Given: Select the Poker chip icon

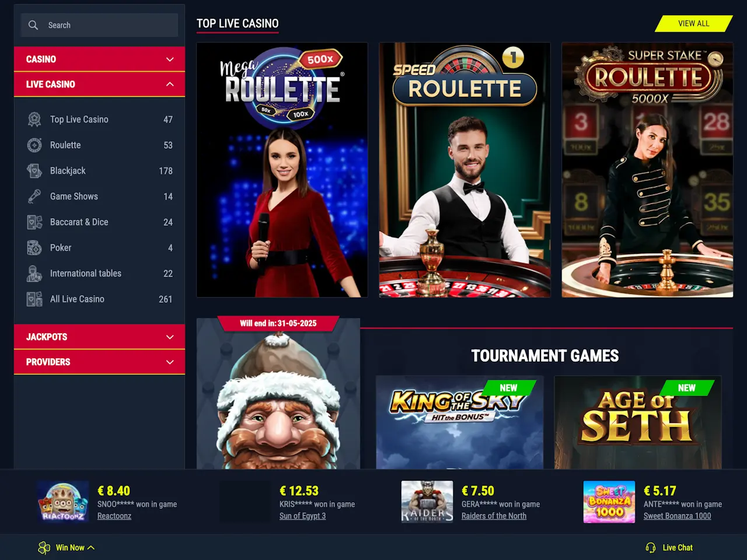Looking at the screenshot, I should point(34,248).
